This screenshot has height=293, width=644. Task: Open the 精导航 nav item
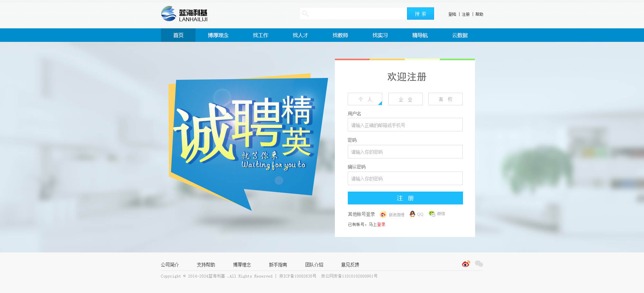420,35
